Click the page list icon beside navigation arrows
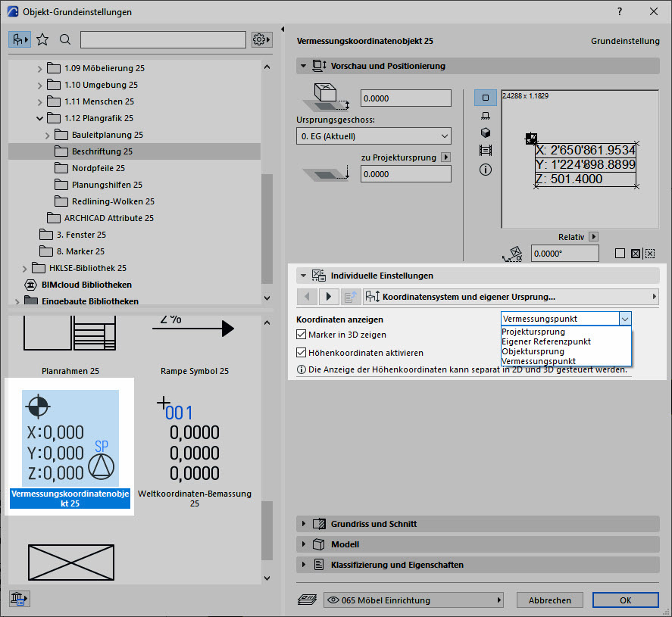The height and width of the screenshot is (617, 672). coord(351,296)
